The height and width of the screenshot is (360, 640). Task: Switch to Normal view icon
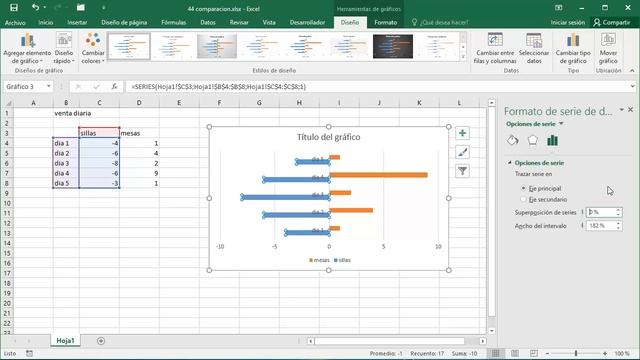tap(496, 353)
